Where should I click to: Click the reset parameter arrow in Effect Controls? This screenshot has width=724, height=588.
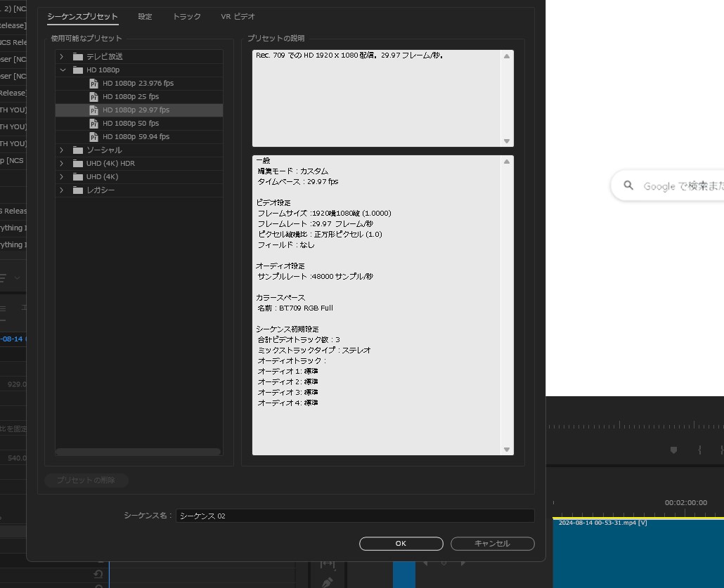pyautogui.click(x=98, y=574)
